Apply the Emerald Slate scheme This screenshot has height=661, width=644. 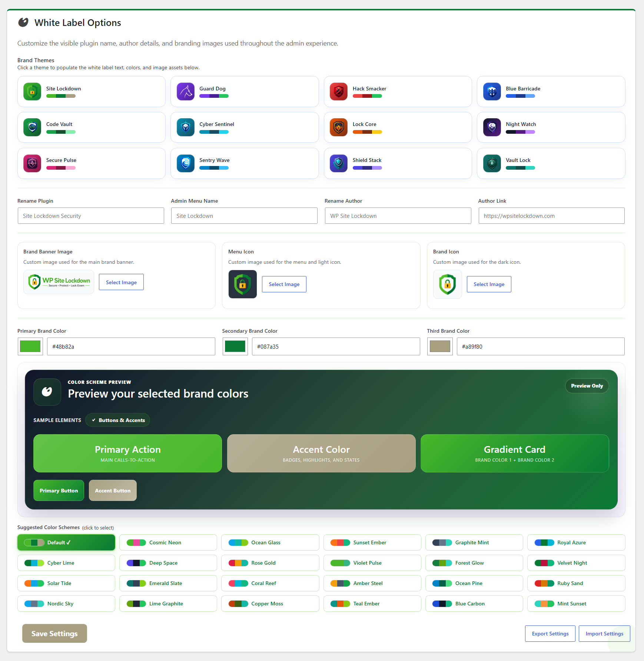coord(168,583)
